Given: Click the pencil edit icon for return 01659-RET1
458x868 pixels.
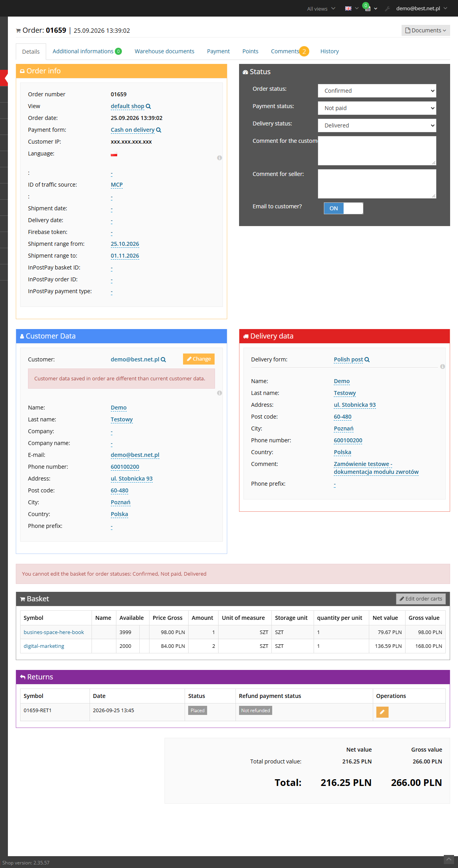Looking at the screenshot, I should tap(382, 712).
